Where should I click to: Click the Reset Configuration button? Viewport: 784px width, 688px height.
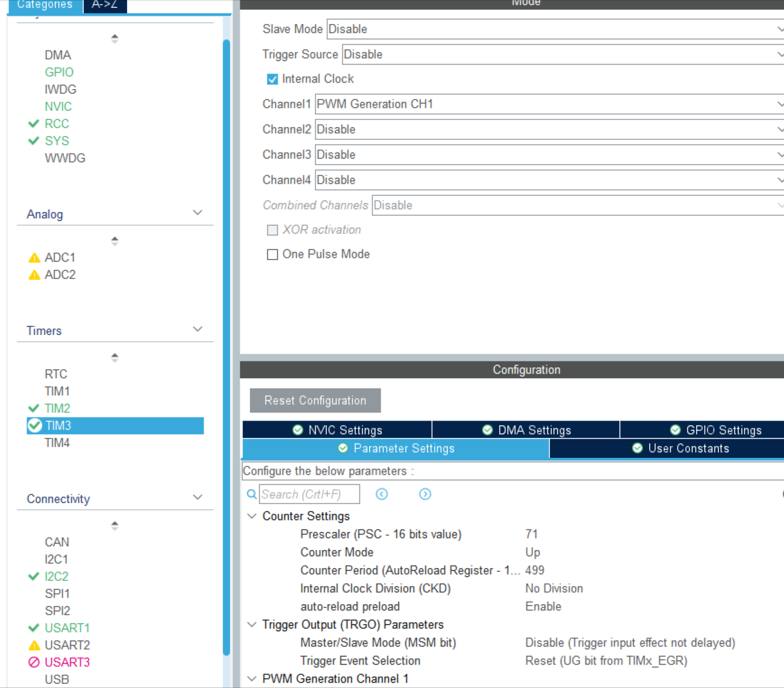tap(316, 401)
